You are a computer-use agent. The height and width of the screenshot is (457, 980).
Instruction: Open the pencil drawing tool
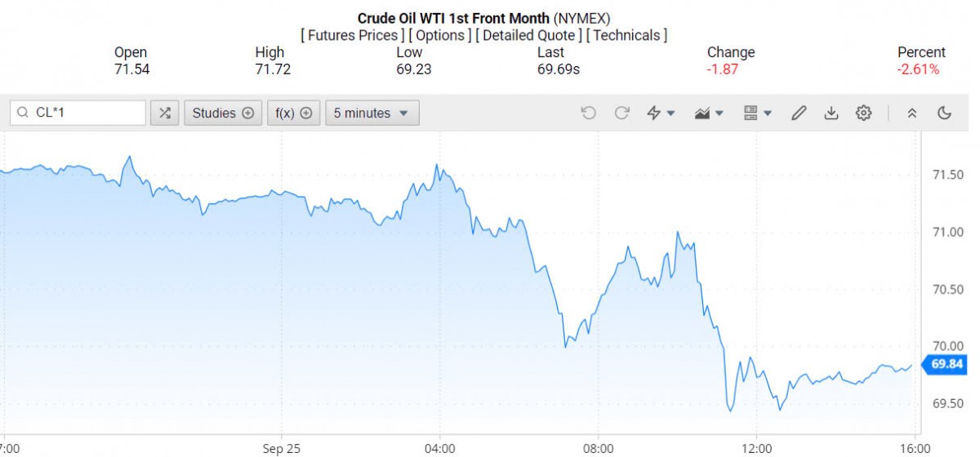(799, 113)
